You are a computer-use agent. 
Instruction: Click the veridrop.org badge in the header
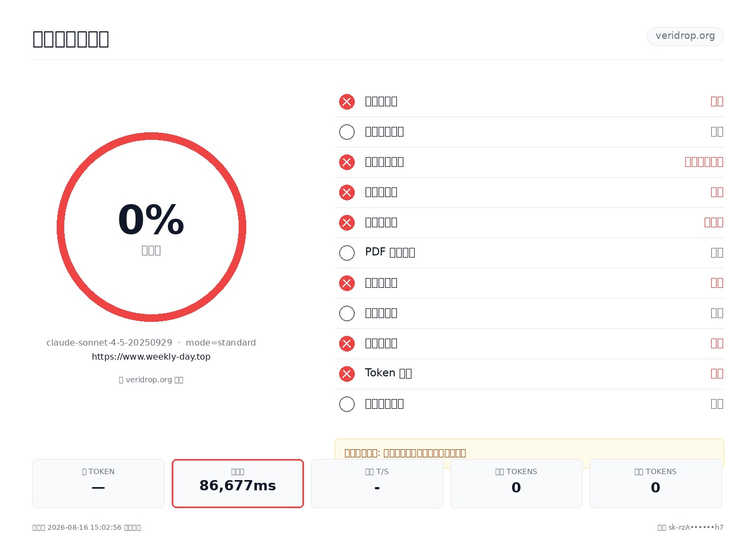[685, 36]
